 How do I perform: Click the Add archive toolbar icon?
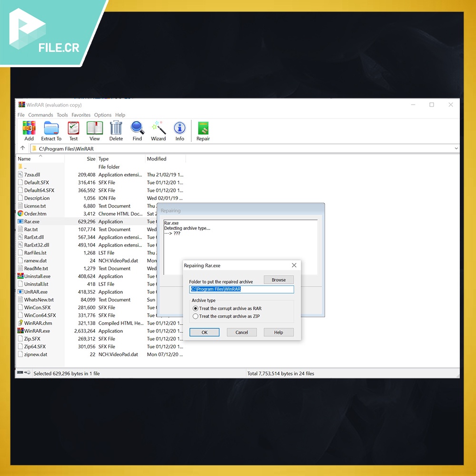[29, 129]
